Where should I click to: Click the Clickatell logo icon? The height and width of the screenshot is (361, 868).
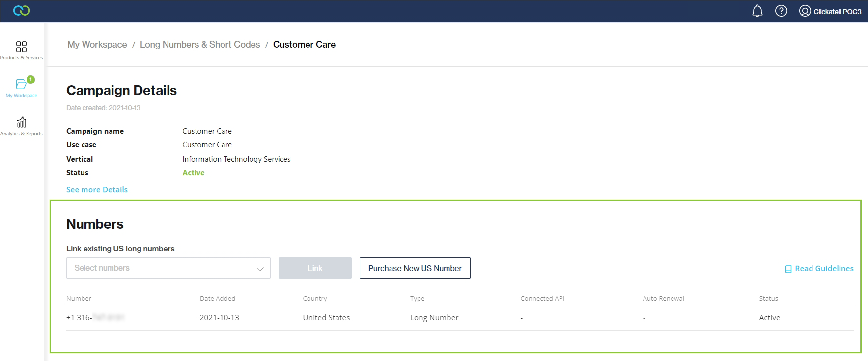click(x=21, y=11)
